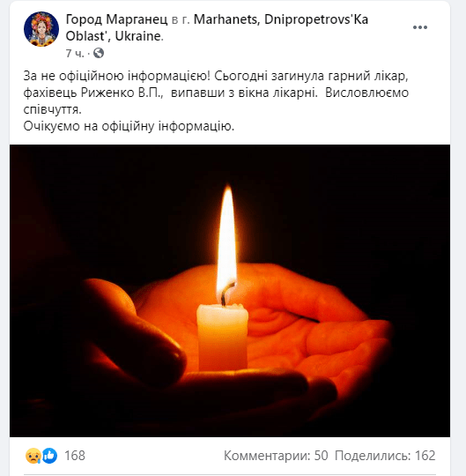Click the line 'Очікуємо на офіційну інформацію.'
466x476 pixels.
(129, 126)
